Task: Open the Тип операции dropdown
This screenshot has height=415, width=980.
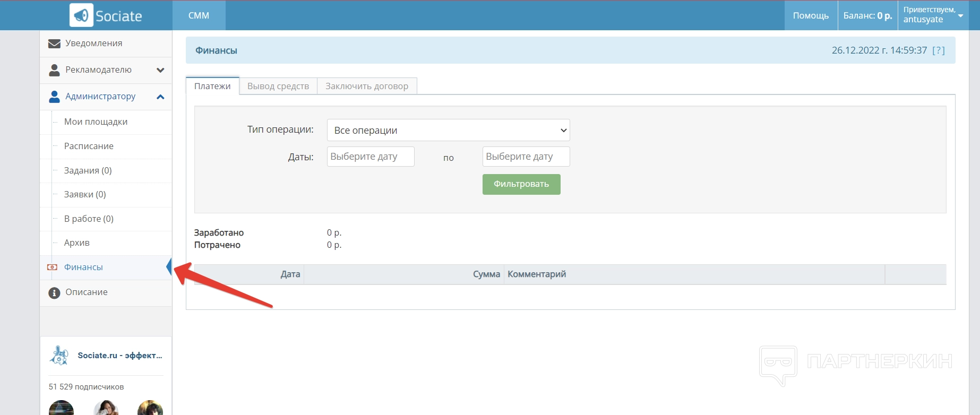Action: (449, 130)
